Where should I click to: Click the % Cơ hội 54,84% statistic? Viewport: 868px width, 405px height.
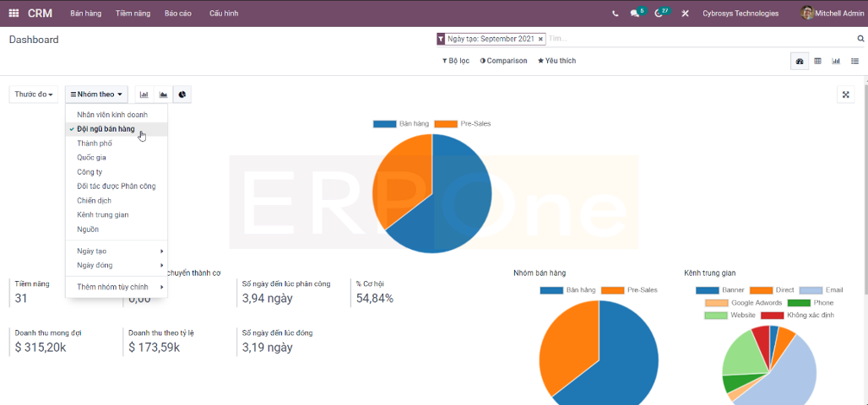(376, 292)
